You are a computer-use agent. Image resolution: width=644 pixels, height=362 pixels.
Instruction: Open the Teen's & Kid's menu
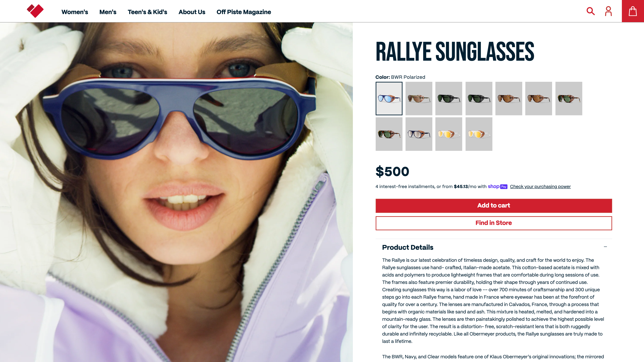coord(147,12)
